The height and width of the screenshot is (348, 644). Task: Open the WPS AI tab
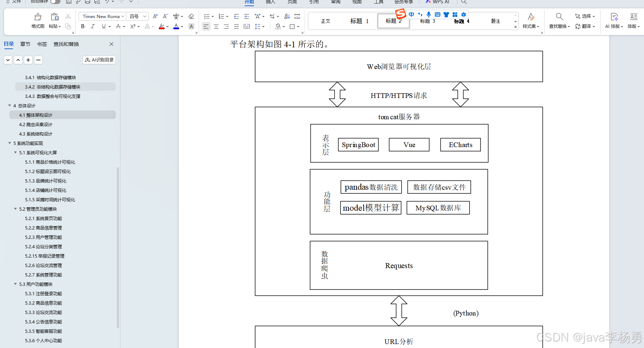[x=437, y=2]
